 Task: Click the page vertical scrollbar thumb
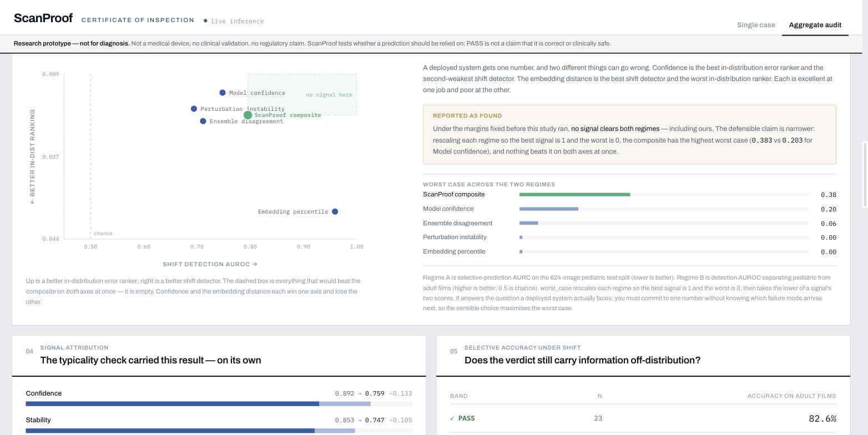click(865, 175)
